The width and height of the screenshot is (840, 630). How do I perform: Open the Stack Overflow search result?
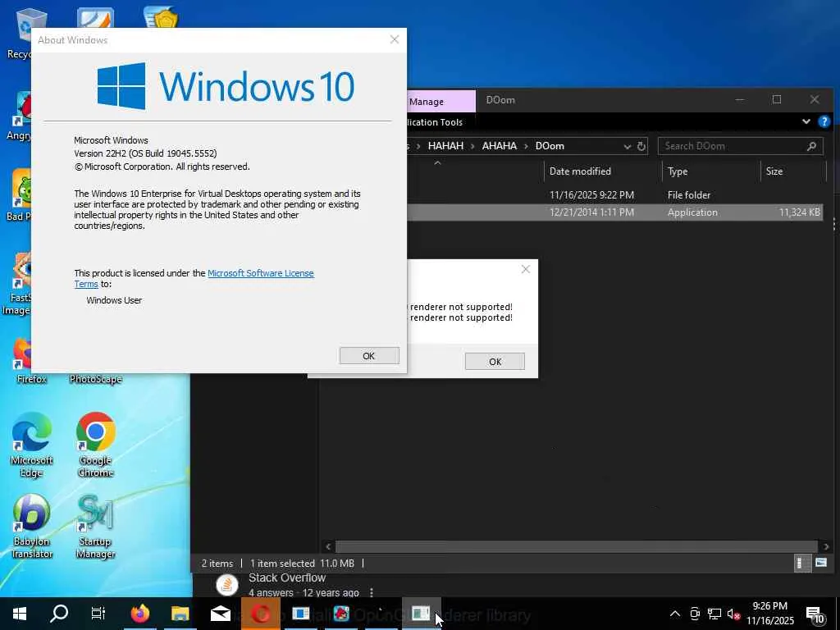[287, 577]
